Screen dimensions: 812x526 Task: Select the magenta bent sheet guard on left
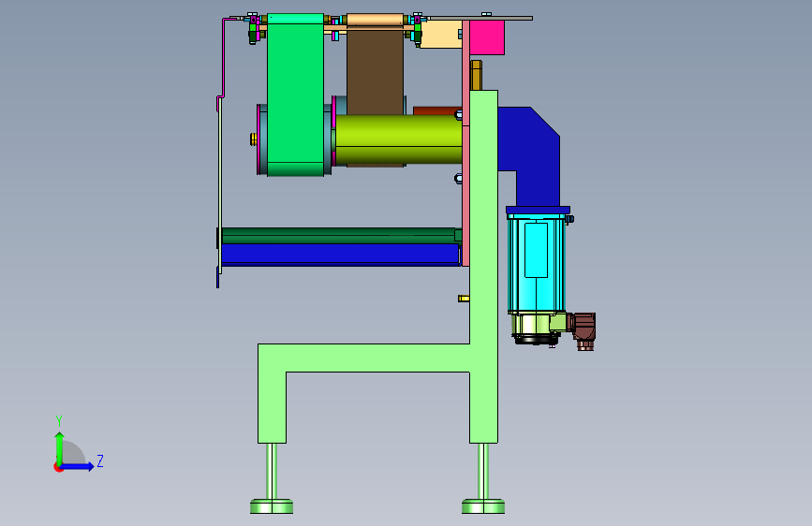coord(223,65)
